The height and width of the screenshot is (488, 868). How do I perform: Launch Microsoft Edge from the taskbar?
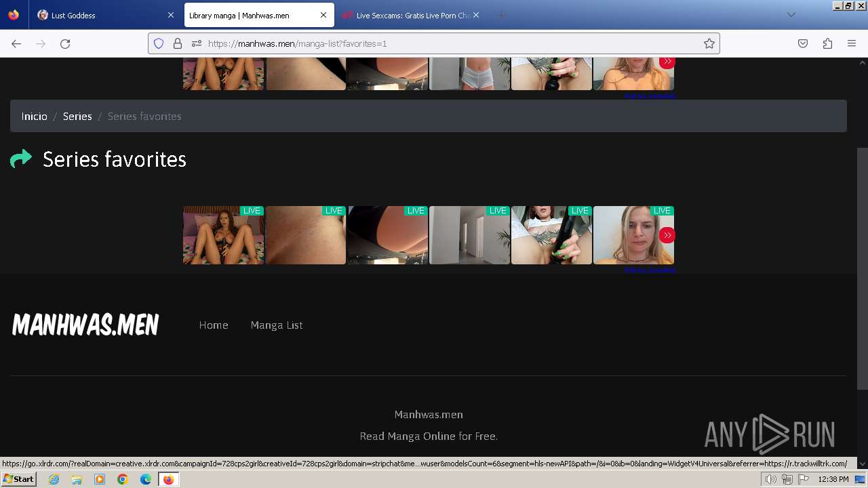[x=146, y=479]
